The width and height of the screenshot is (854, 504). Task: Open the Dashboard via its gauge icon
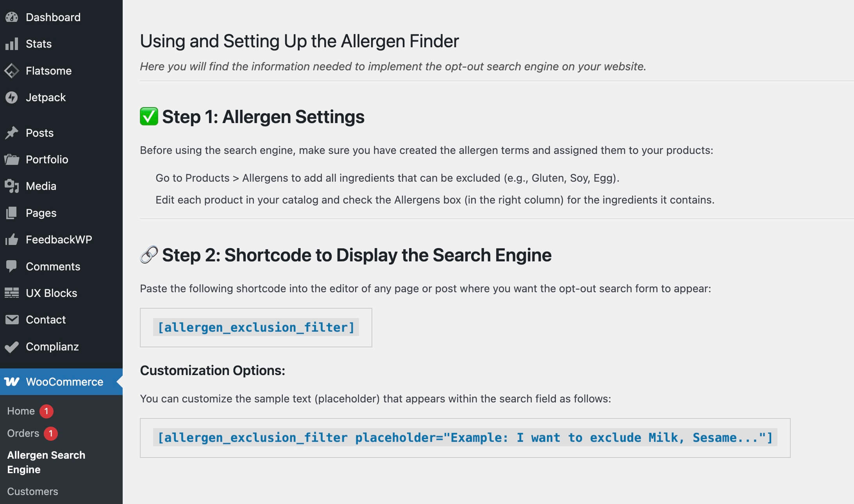coord(12,17)
